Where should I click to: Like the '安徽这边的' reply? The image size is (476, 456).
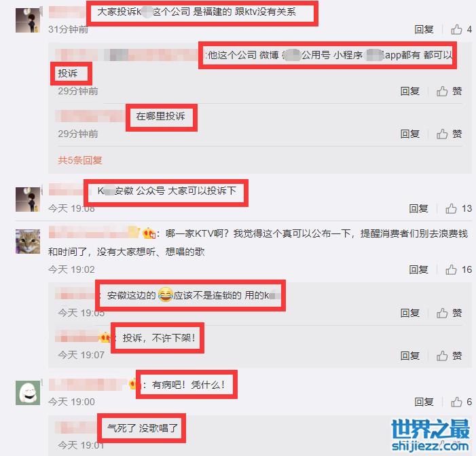coord(450,313)
